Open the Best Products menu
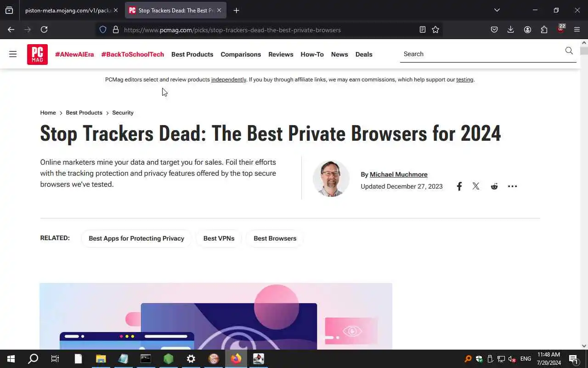 (x=192, y=54)
